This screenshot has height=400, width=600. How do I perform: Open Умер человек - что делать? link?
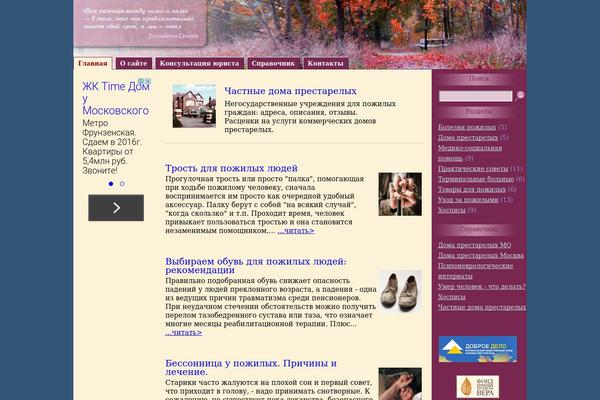[x=482, y=287]
